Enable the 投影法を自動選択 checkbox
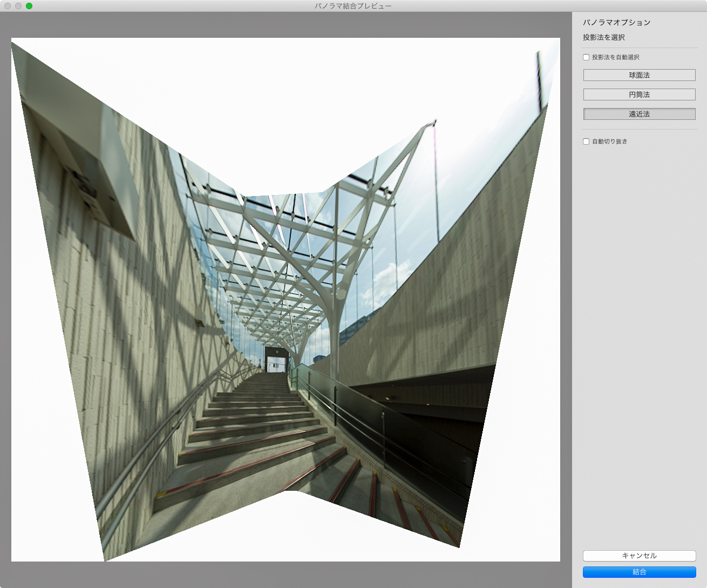Screen dimensions: 707x588 586,57
